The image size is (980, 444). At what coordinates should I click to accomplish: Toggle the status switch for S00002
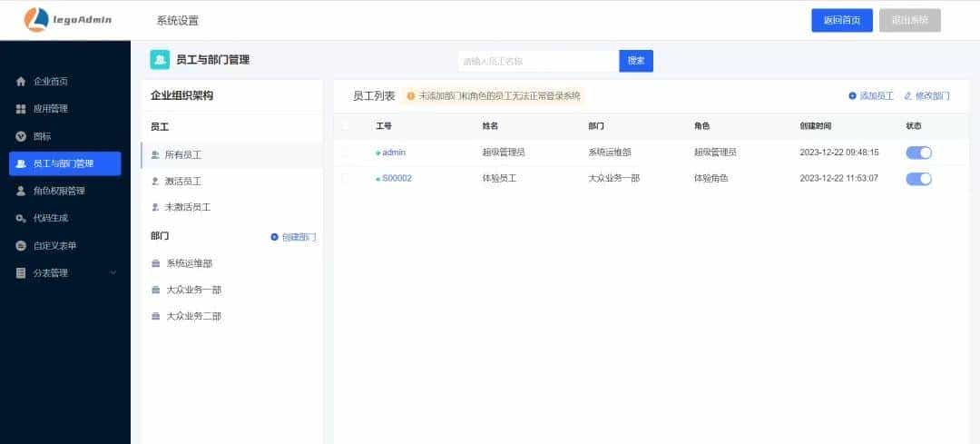(918, 179)
